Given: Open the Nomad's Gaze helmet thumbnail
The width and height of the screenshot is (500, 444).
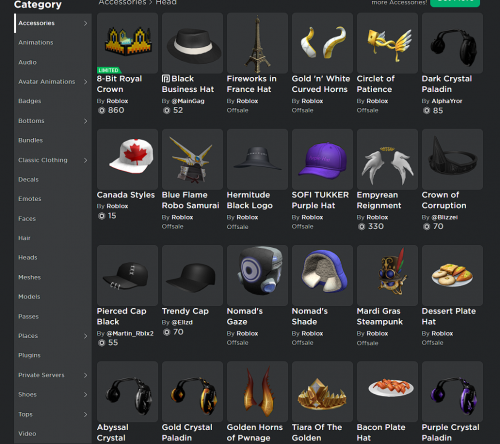Looking at the screenshot, I should 257,275.
